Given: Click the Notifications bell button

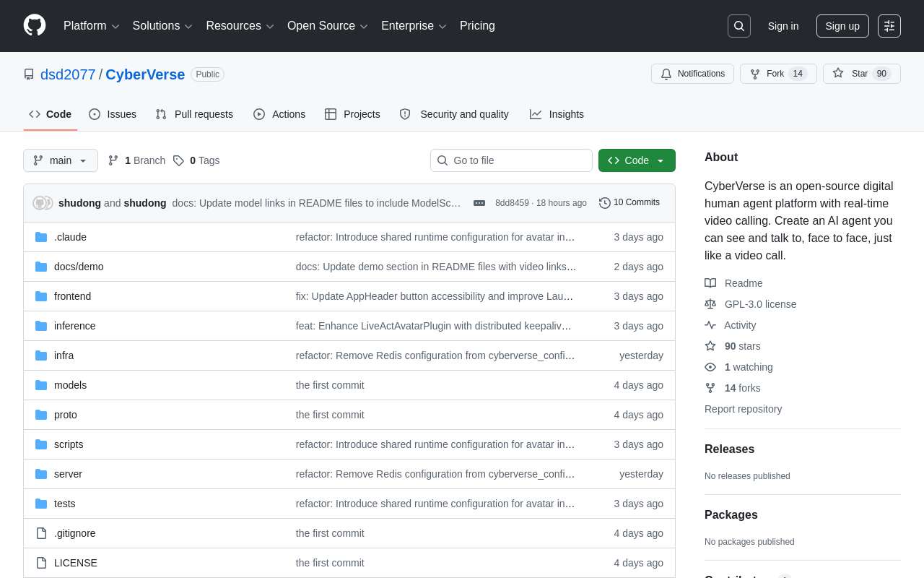Looking at the screenshot, I should coord(692,74).
